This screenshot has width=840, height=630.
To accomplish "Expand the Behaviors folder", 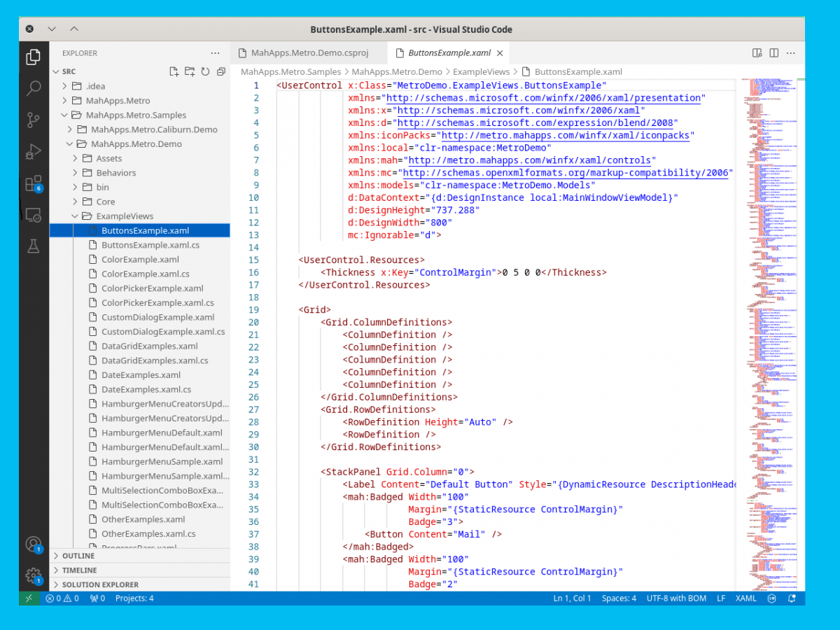I will (x=140, y=173).
